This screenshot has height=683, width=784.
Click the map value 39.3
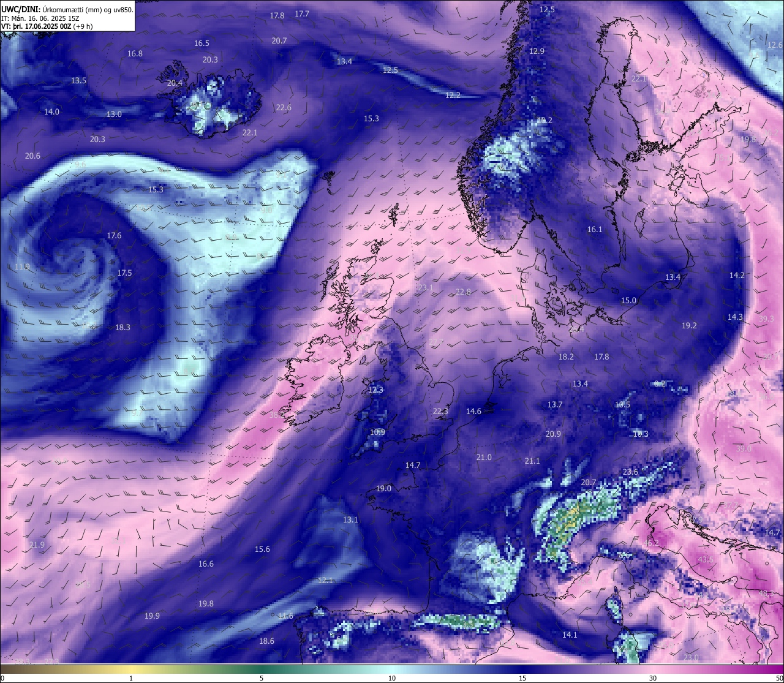coord(766,319)
